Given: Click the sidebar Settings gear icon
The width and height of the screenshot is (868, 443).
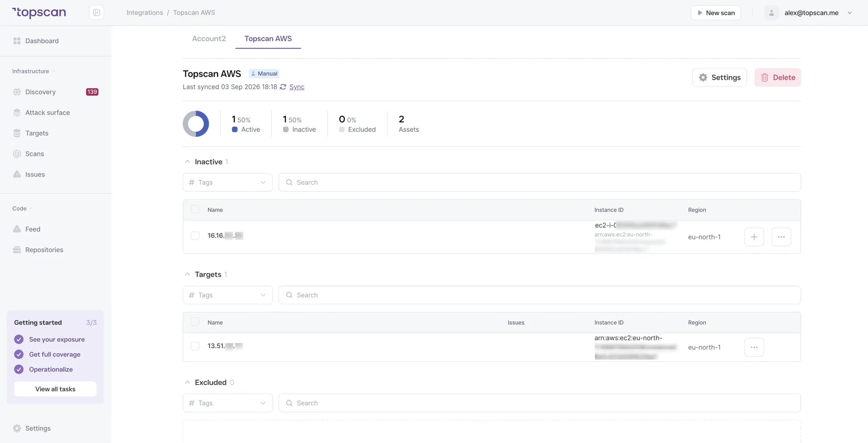Looking at the screenshot, I should pos(17,428).
